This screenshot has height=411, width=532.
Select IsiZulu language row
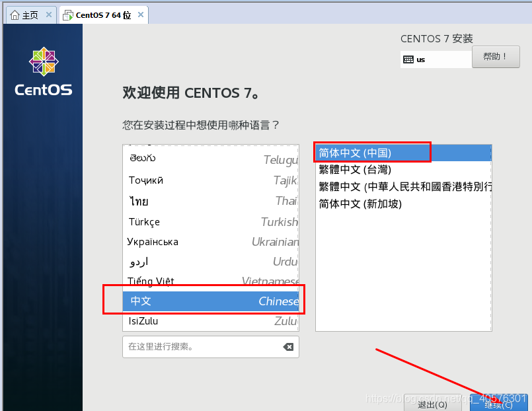[x=211, y=320]
